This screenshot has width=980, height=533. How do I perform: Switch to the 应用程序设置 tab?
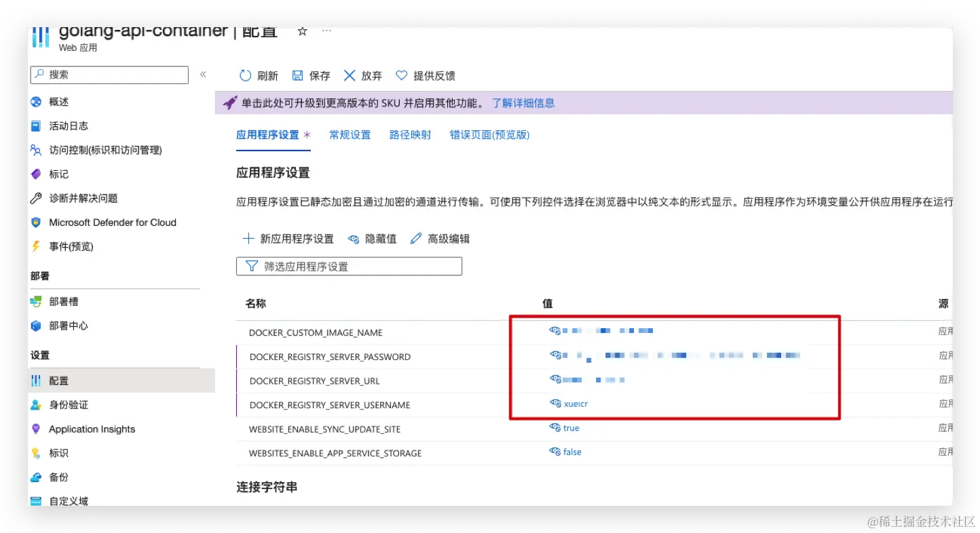(x=267, y=135)
